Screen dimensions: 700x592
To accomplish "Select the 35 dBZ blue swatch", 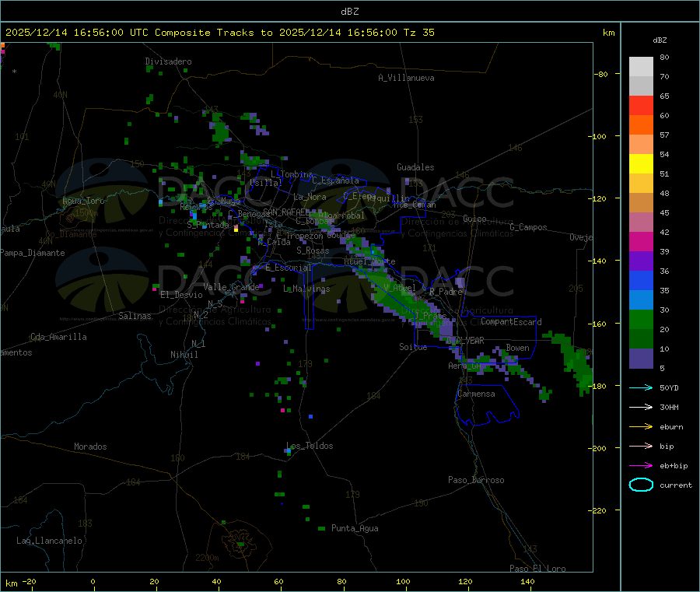I will coord(641,280).
